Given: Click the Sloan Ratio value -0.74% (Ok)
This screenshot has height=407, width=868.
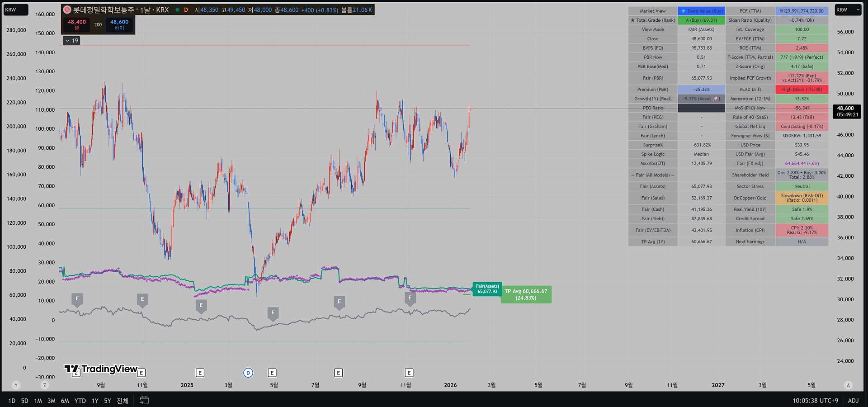Looking at the screenshot, I should 802,20.
